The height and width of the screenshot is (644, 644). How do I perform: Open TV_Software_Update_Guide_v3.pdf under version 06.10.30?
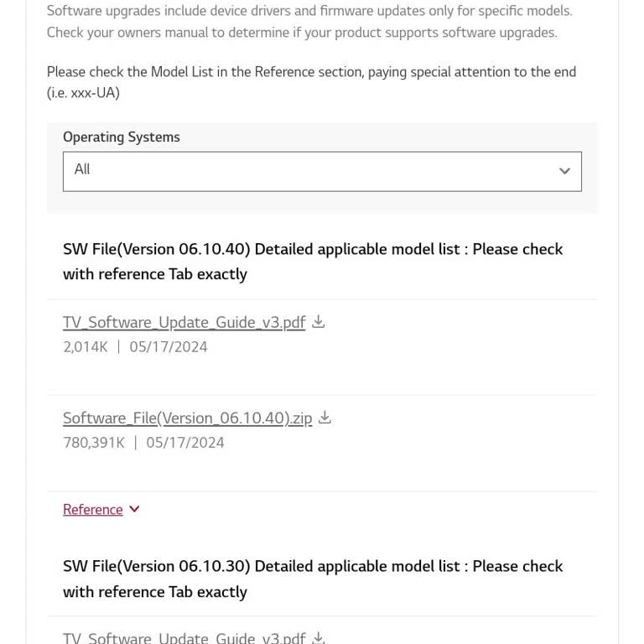pyautogui.click(x=184, y=638)
